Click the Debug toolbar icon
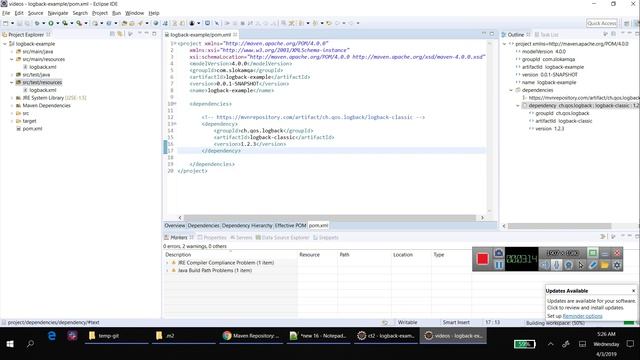This screenshot has height=360, width=640. pos(37,23)
